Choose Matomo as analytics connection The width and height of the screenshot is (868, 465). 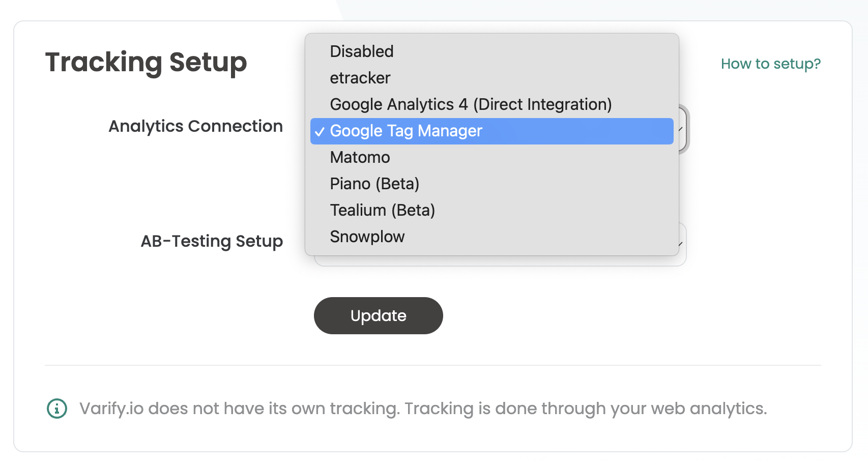point(491,157)
